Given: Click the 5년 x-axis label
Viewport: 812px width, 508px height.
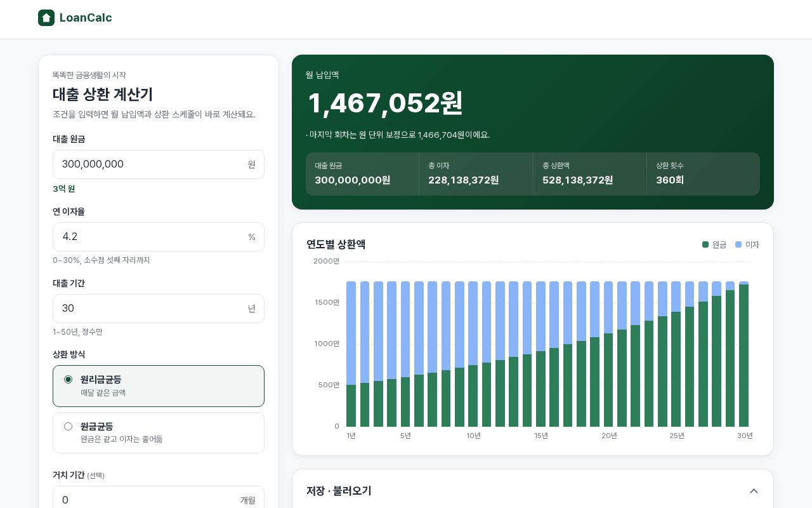Looking at the screenshot, I should point(405,436).
